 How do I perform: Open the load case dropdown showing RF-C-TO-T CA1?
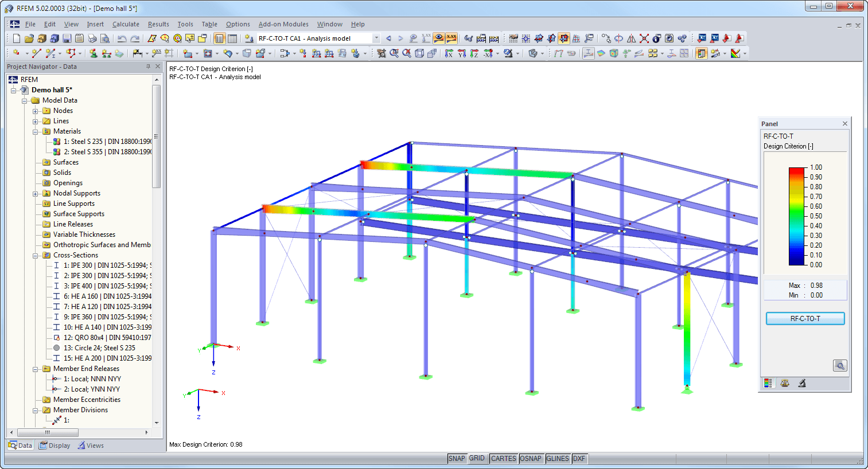point(376,38)
